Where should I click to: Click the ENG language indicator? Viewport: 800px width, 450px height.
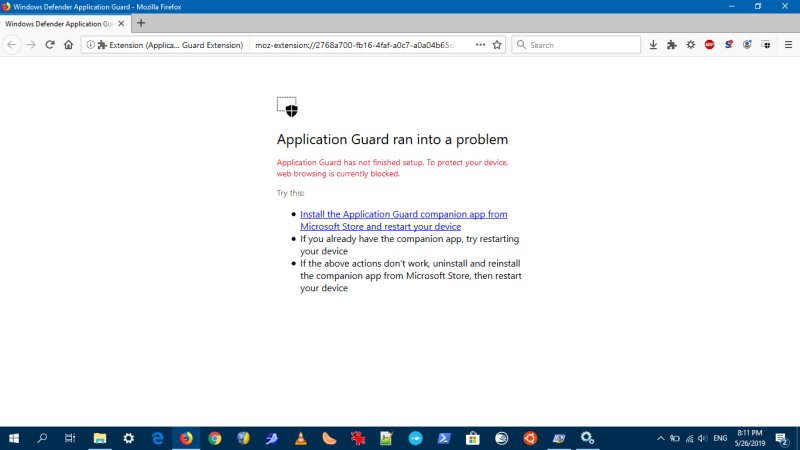coord(720,438)
